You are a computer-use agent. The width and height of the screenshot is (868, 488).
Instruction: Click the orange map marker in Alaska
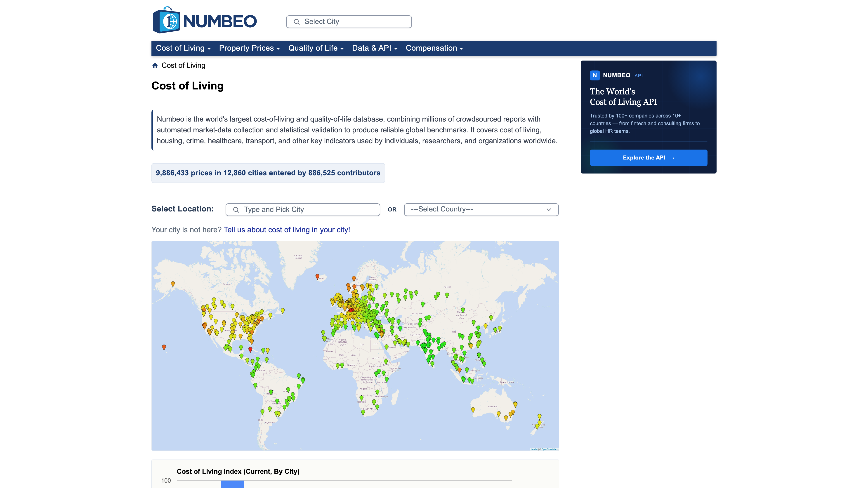173,284
